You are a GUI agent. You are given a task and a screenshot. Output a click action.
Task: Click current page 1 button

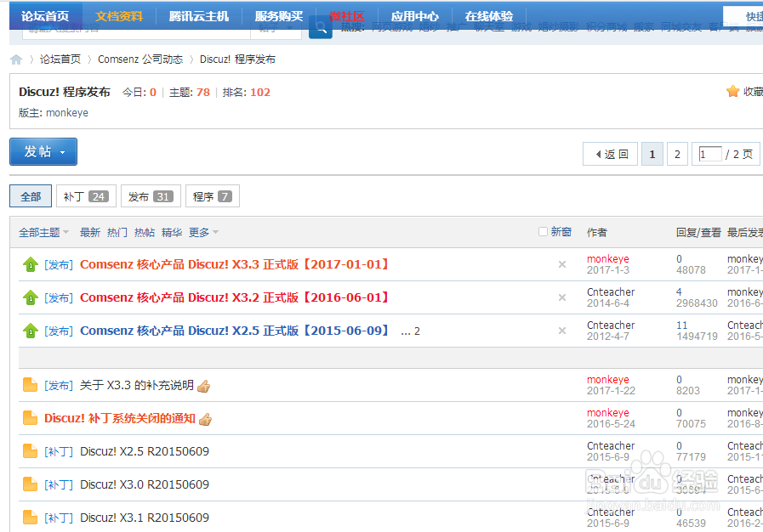pyautogui.click(x=652, y=154)
